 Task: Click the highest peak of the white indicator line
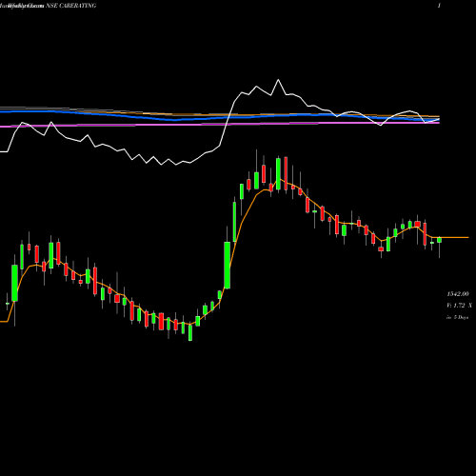coord(278,80)
